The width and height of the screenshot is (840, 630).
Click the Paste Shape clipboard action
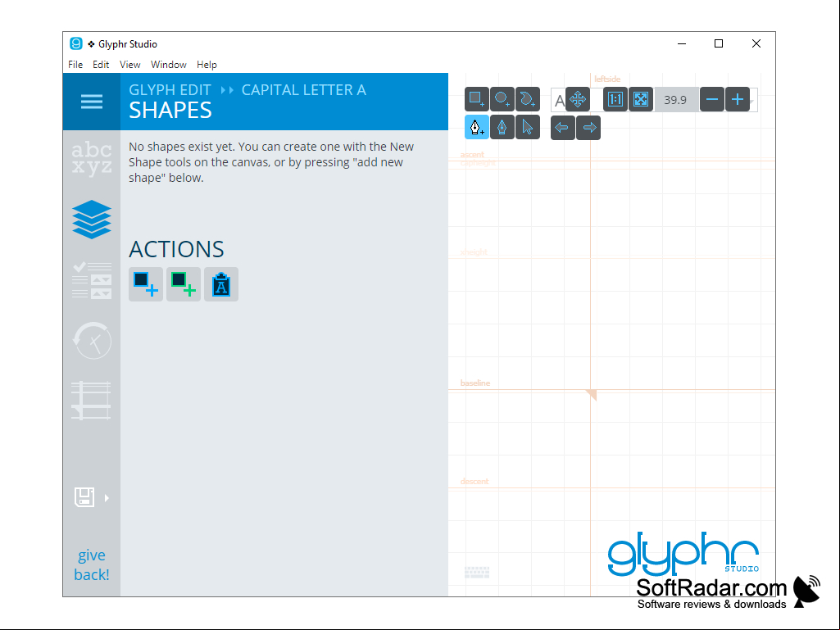(221, 284)
